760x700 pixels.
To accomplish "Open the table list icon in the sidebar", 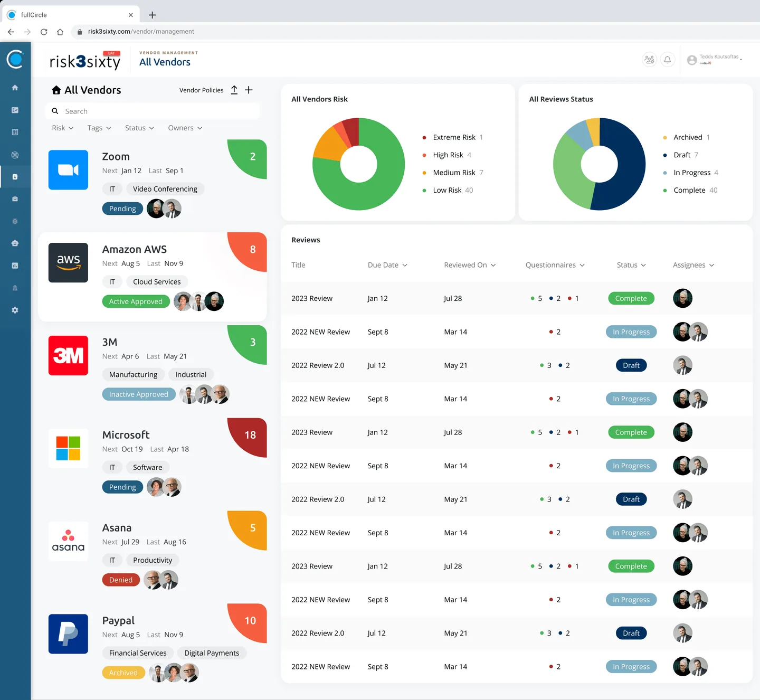I will 15,132.
